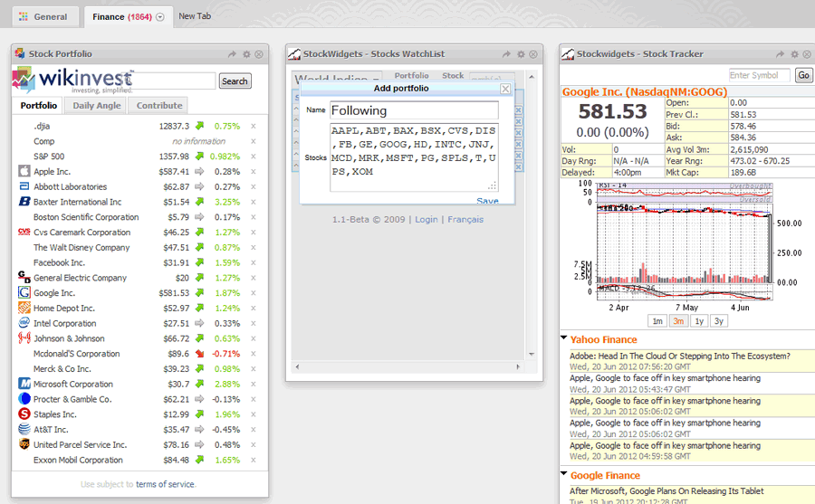Remove Apple Inc. from the portfolio

click(254, 171)
